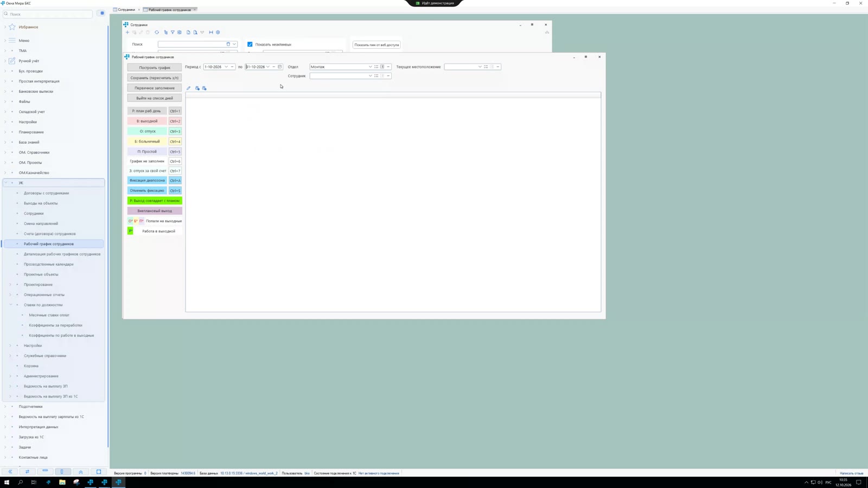Open list selection icon for Отдел field
Viewport: 868px width, 488px height.
pos(376,67)
